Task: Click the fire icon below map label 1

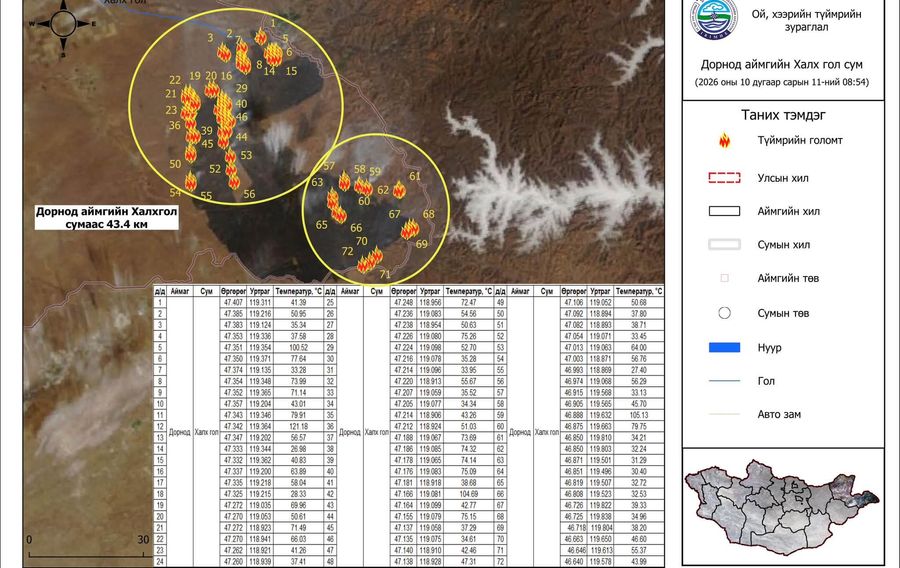Action: tap(261, 37)
